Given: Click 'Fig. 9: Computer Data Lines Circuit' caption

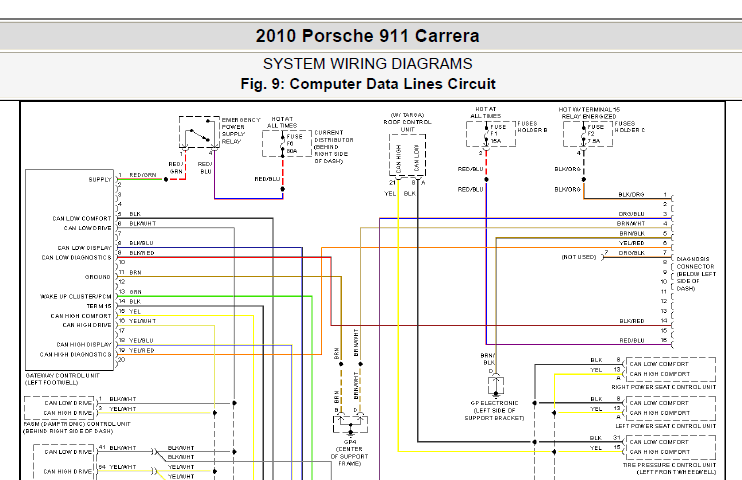Looking at the screenshot, I should tap(368, 84).
